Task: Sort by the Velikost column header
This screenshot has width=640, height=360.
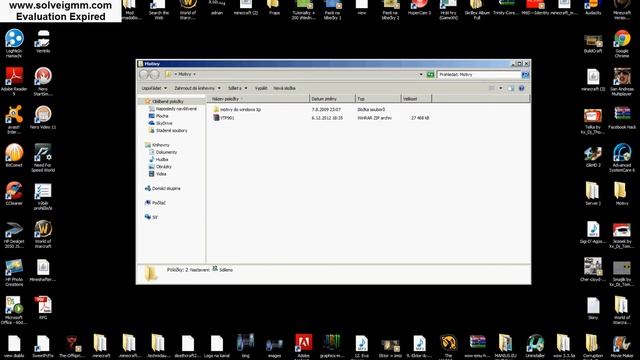Action: 416,99
